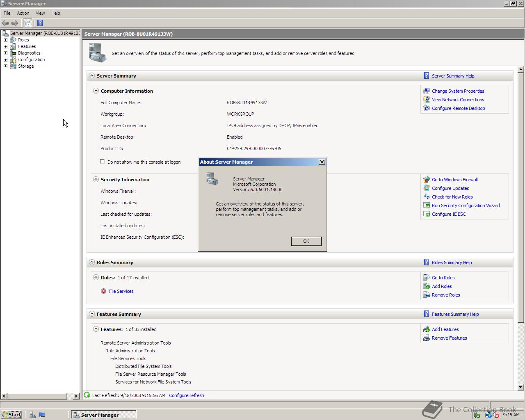Open the File menu
This screenshot has width=525, height=420.
(x=7, y=13)
